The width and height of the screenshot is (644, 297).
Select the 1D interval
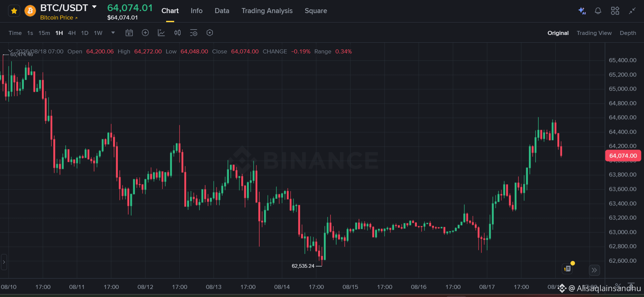point(85,33)
